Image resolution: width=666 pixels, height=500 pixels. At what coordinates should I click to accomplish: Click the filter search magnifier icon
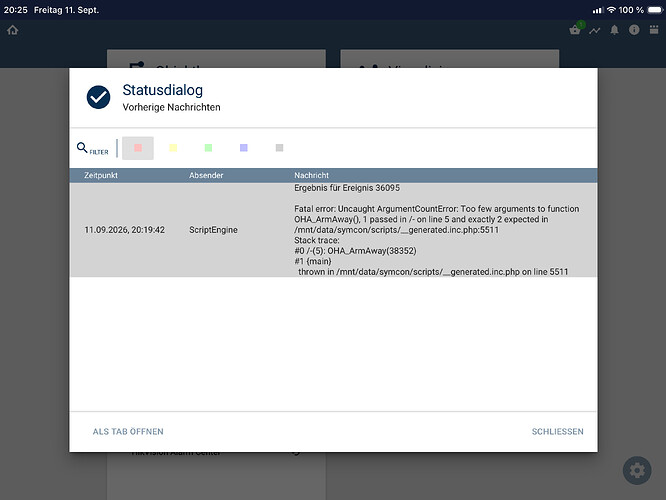pyautogui.click(x=82, y=147)
